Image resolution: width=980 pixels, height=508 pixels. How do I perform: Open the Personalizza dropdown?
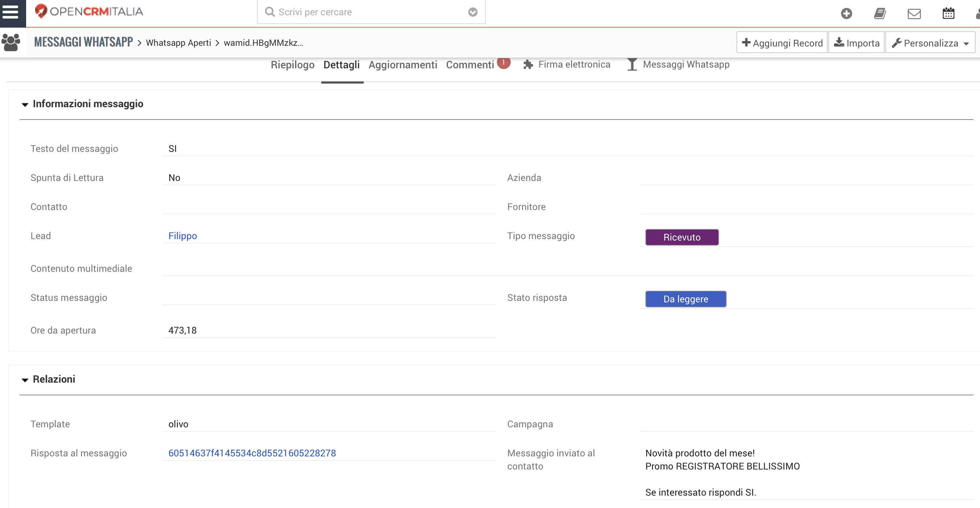930,43
